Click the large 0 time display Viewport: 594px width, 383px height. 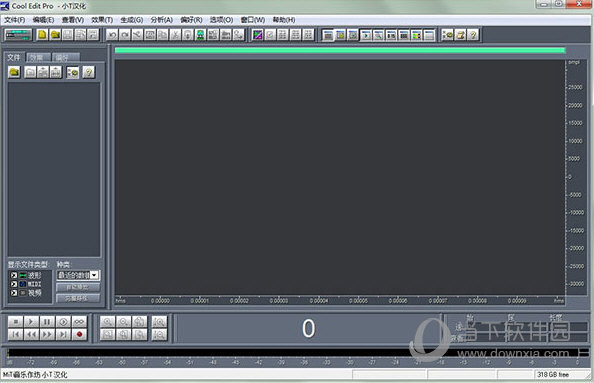click(308, 328)
